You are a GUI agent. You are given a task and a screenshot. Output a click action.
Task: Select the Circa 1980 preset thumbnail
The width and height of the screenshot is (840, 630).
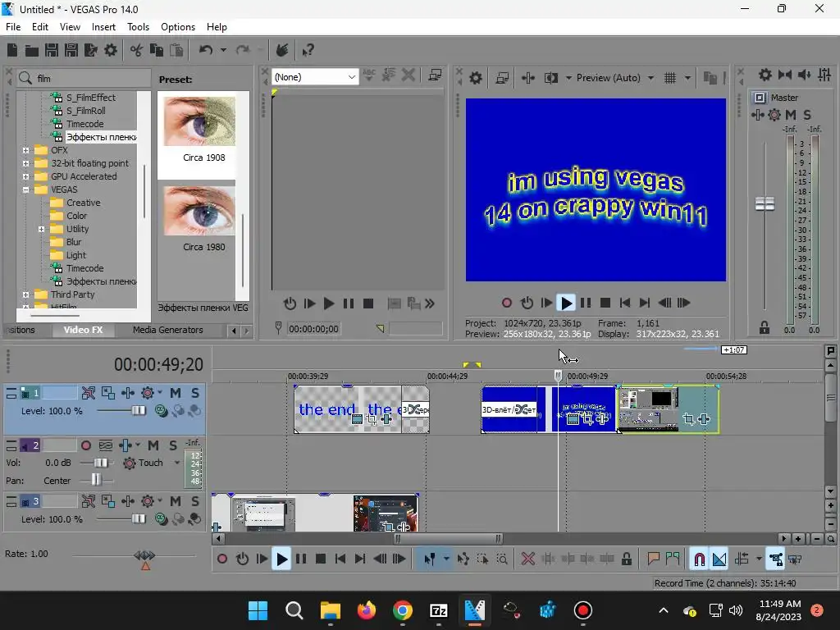pos(199,211)
